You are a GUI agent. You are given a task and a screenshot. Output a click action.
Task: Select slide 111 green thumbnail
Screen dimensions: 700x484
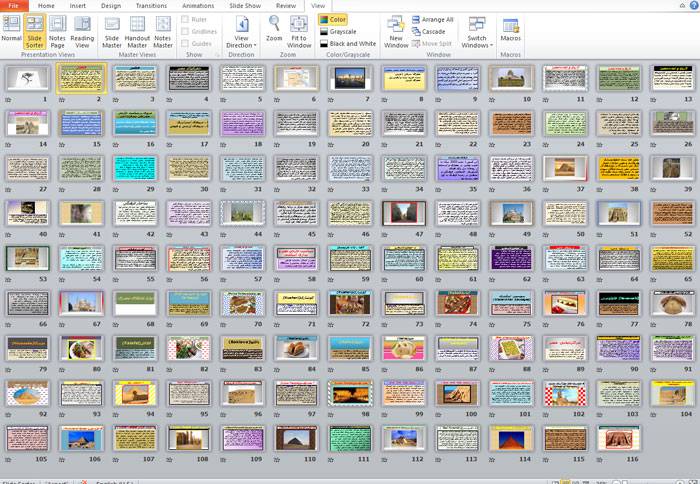pyautogui.click(x=350, y=438)
